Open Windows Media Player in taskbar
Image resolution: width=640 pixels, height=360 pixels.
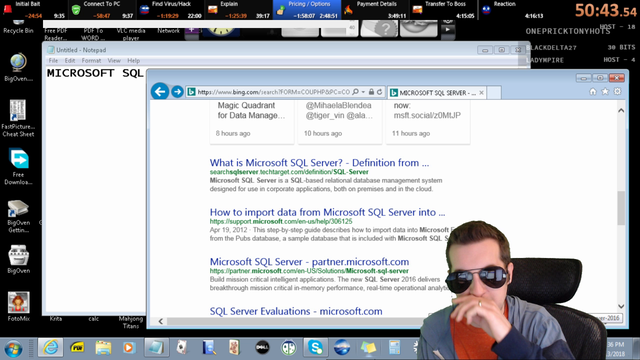129,348
